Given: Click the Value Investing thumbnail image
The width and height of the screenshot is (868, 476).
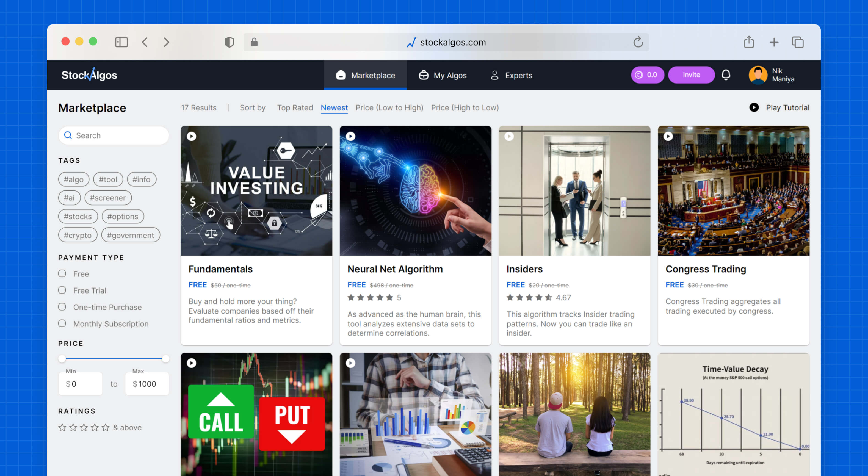Looking at the screenshot, I should (x=256, y=191).
